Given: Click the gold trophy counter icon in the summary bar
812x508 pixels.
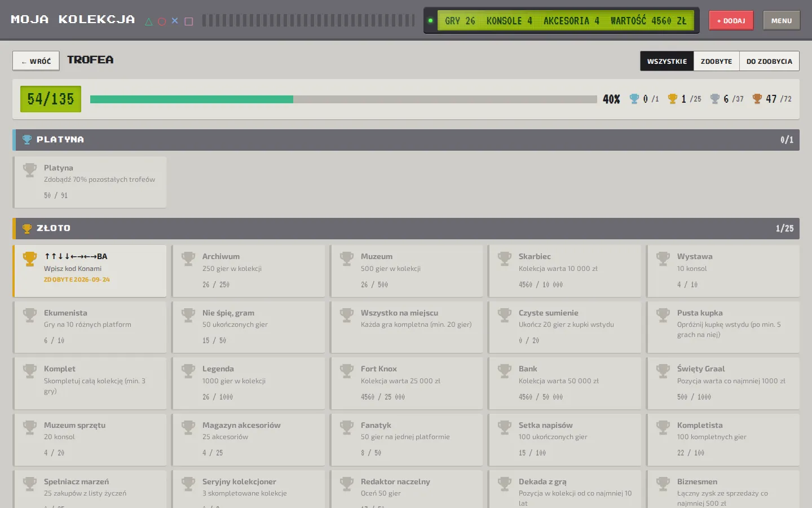Looking at the screenshot, I should (673, 99).
